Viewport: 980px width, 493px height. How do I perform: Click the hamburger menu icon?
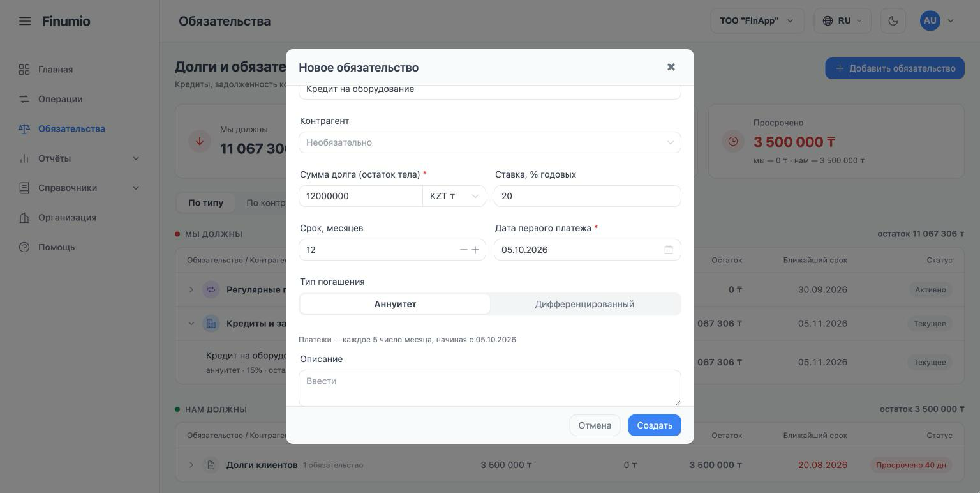[x=25, y=21]
